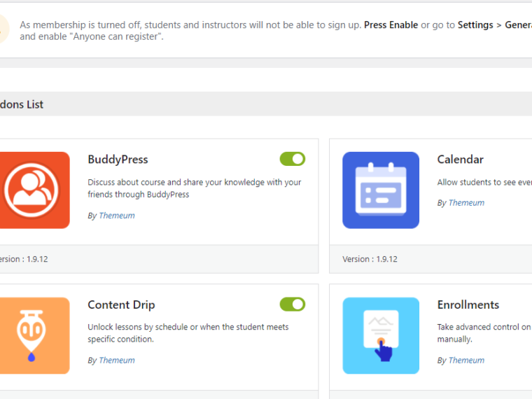The width and height of the screenshot is (532, 399).
Task: Follow Themeum link under Enrollments
Action: 466,360
